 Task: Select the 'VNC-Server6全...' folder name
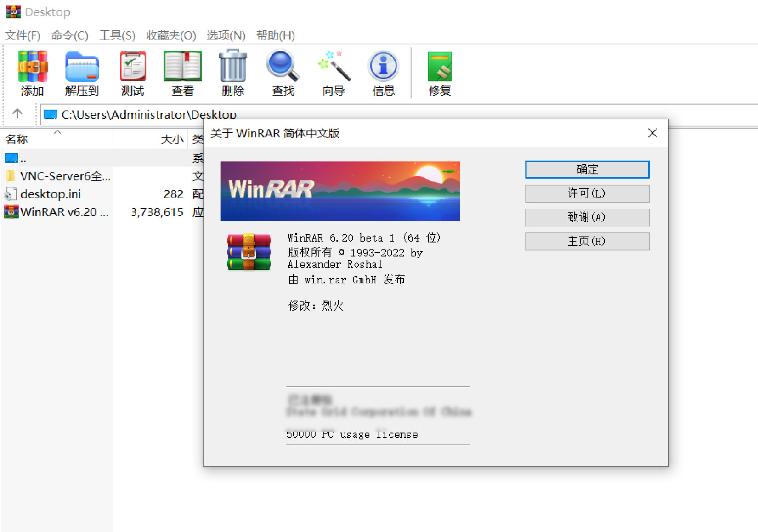coord(66,176)
